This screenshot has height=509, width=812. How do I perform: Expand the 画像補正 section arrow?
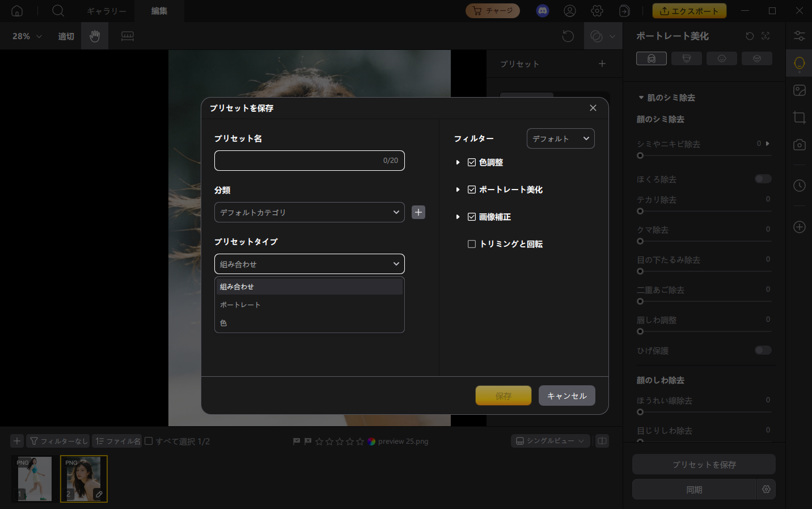click(x=458, y=217)
